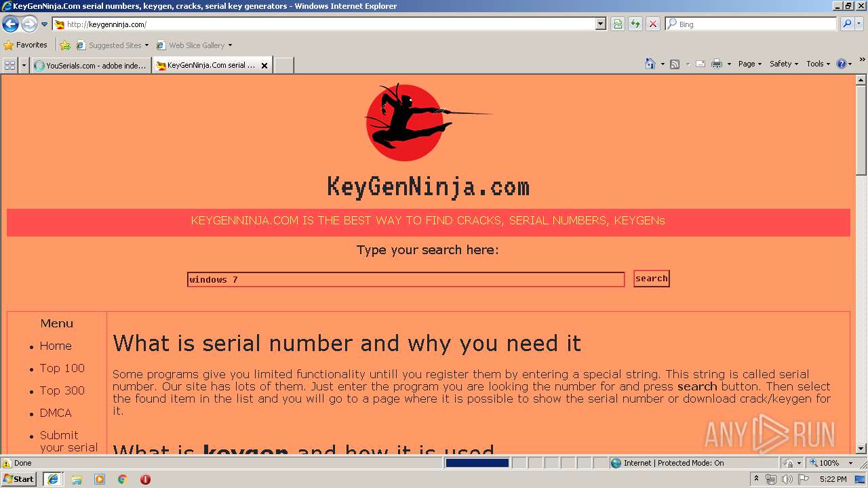
Task: Open the Home menu link
Action: 56,346
